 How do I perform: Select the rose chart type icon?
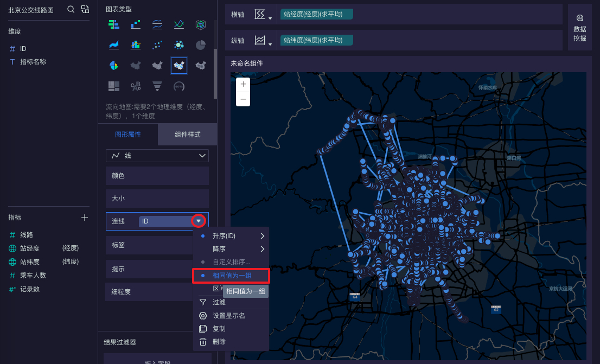[x=113, y=66]
